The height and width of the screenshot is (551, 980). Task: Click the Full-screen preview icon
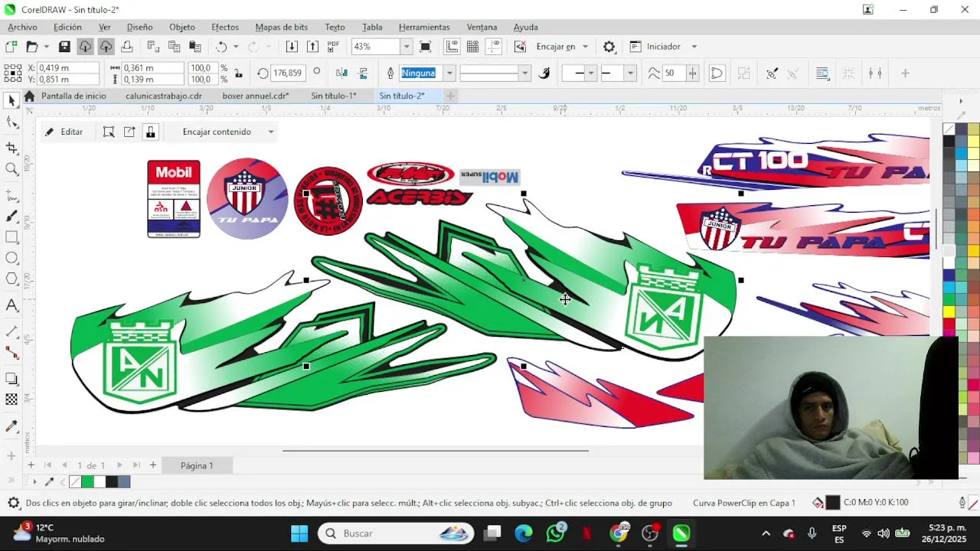pos(426,47)
